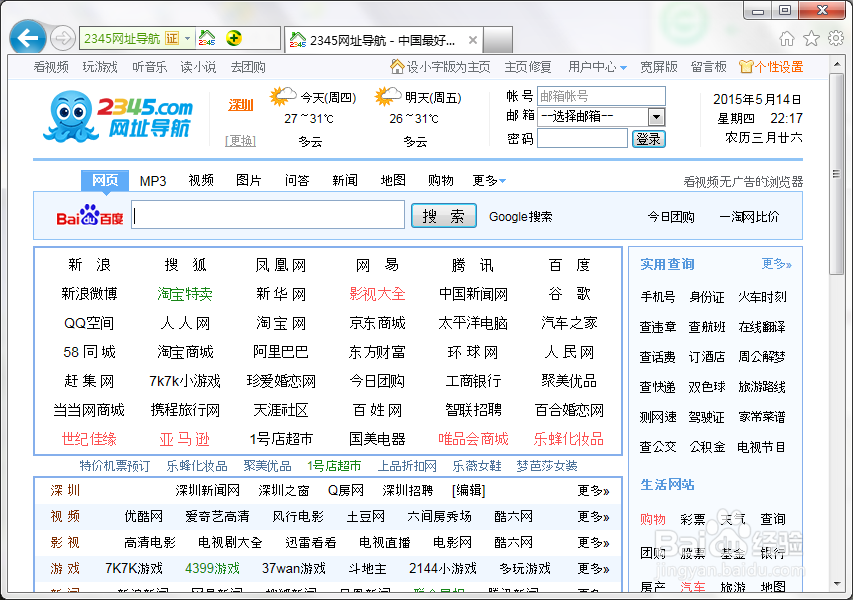The width and height of the screenshot is (853, 600).
Task: Click the 看视频 top nav link
Action: (51, 67)
